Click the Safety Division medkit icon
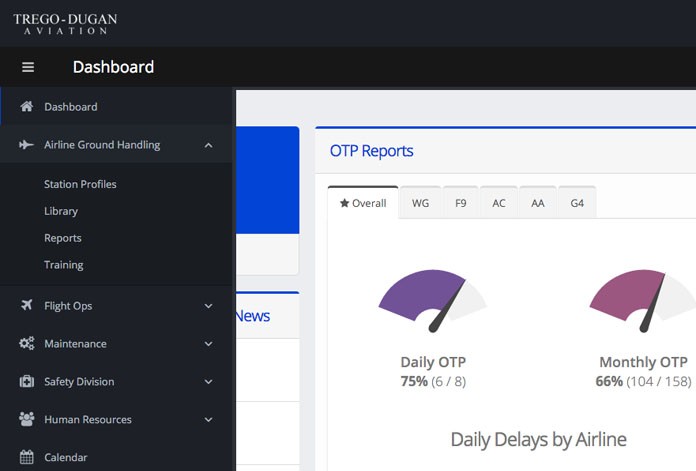696x471 pixels. pyautogui.click(x=27, y=382)
